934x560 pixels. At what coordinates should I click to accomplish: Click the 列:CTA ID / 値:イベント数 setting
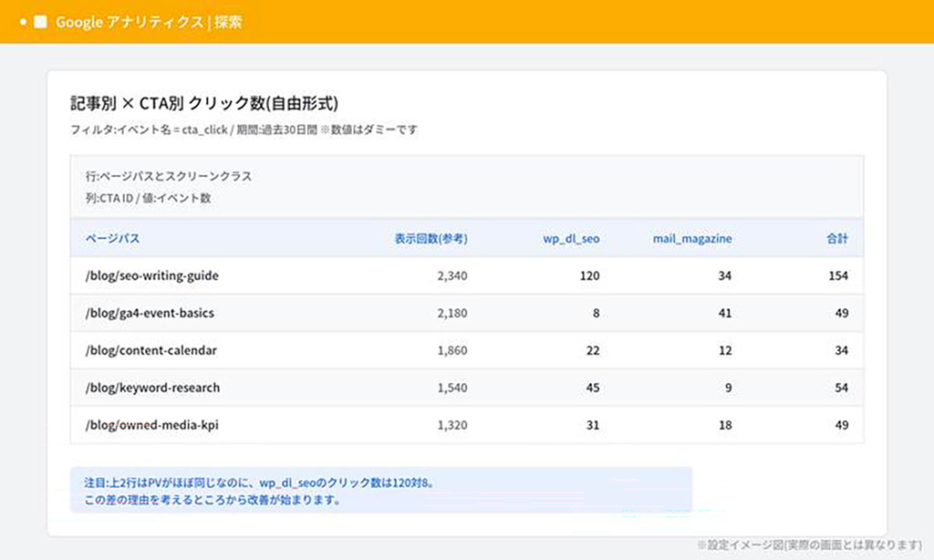point(149,199)
